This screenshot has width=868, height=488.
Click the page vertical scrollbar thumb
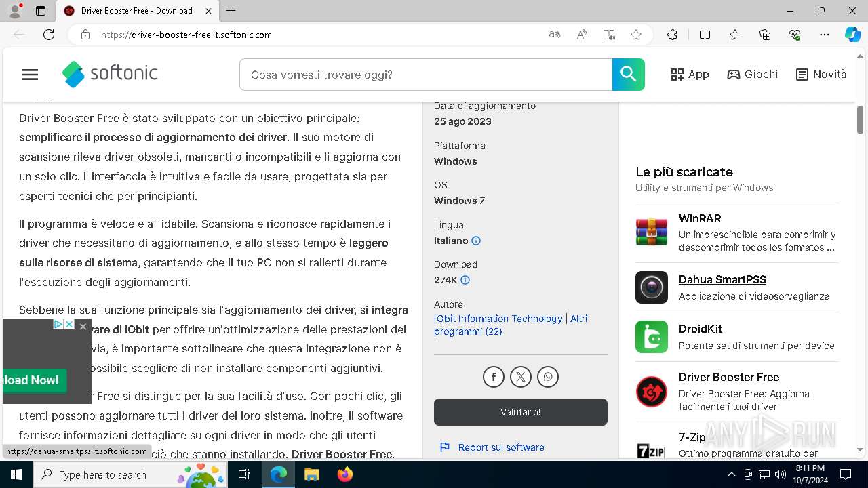860,120
